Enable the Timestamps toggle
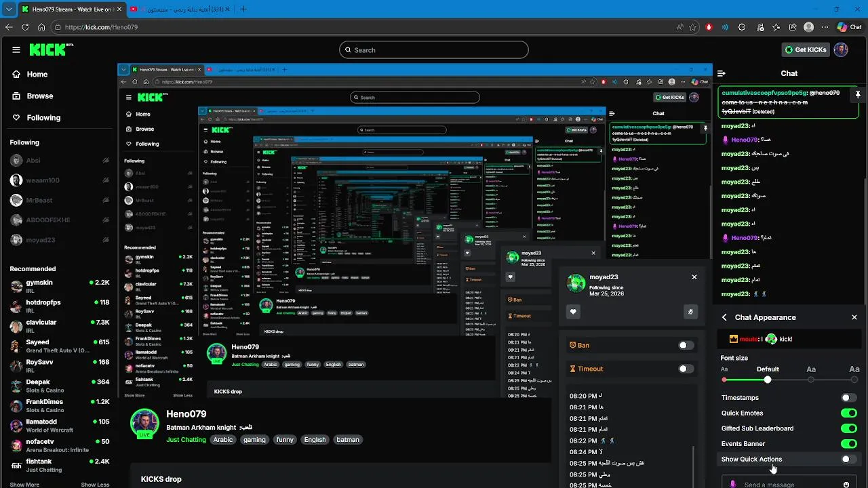868x488 pixels. 849,398
